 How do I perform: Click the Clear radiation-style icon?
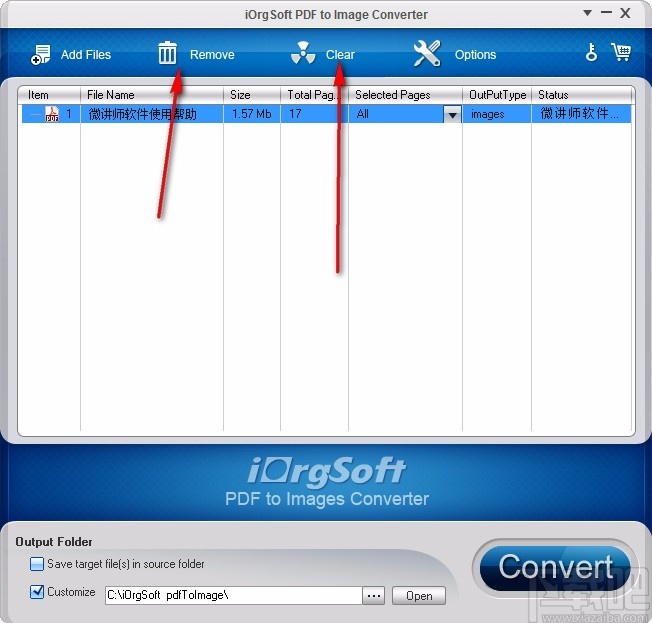point(303,53)
